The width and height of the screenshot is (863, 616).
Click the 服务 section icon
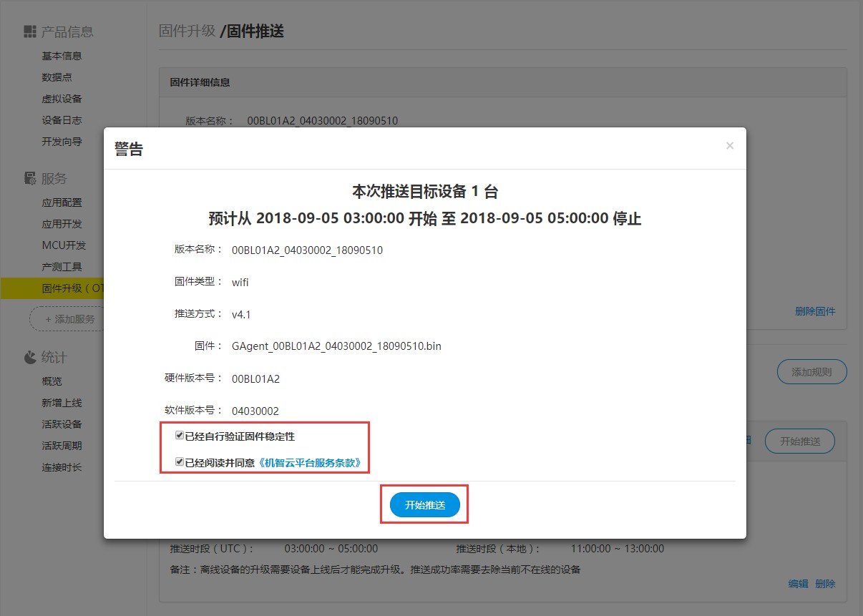(29, 178)
